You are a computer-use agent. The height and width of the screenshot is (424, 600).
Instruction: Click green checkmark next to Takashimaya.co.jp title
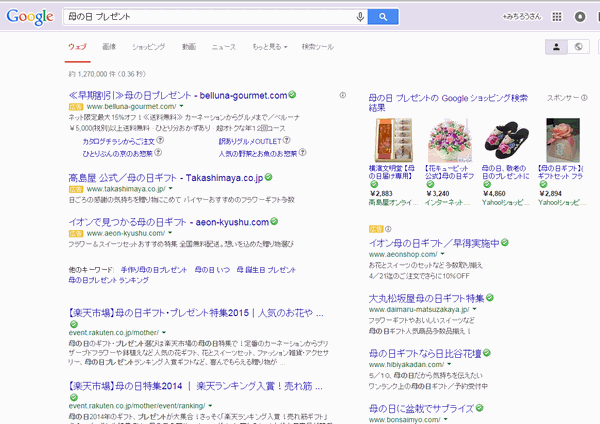(x=268, y=177)
